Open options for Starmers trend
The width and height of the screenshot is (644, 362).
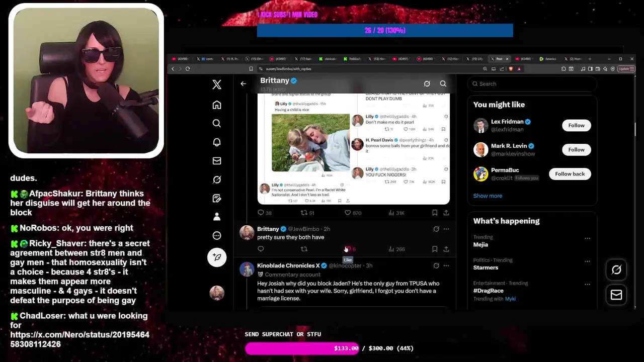[x=587, y=261]
